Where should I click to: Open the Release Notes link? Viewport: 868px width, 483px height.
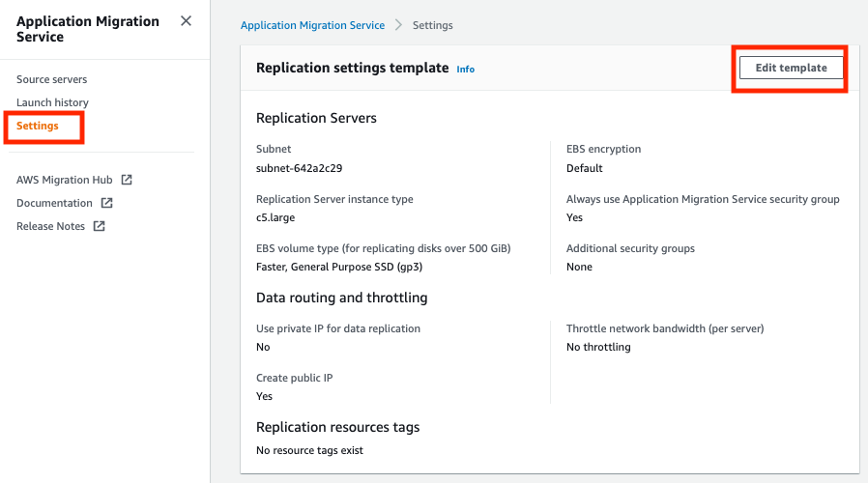50,226
